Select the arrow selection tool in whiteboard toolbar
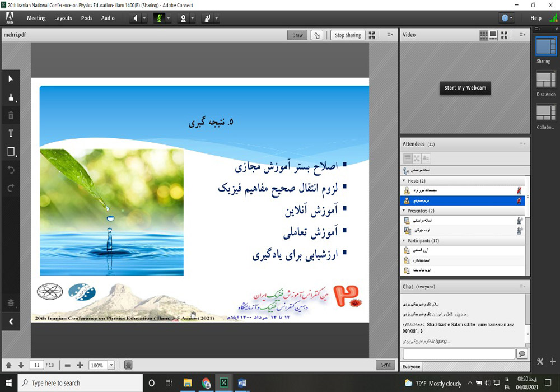 click(11, 79)
